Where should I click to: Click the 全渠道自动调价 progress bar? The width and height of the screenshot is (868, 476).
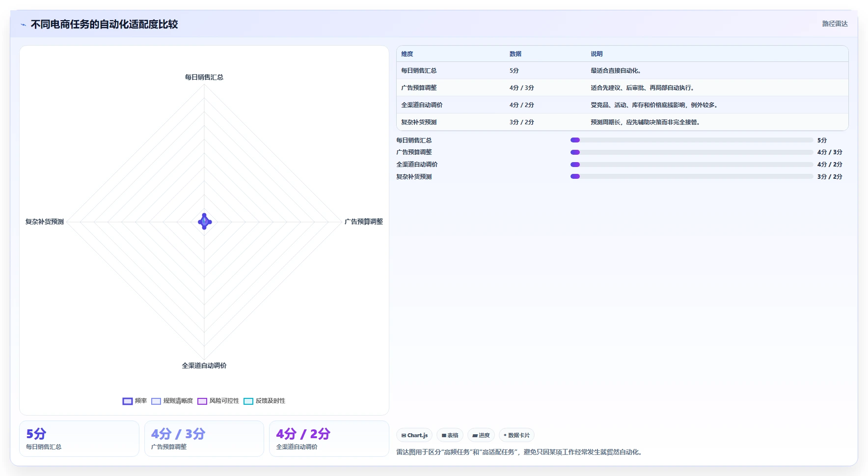[692, 165]
